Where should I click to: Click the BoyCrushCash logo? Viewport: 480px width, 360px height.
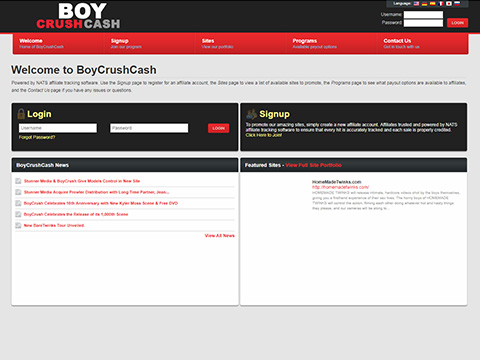78,16
